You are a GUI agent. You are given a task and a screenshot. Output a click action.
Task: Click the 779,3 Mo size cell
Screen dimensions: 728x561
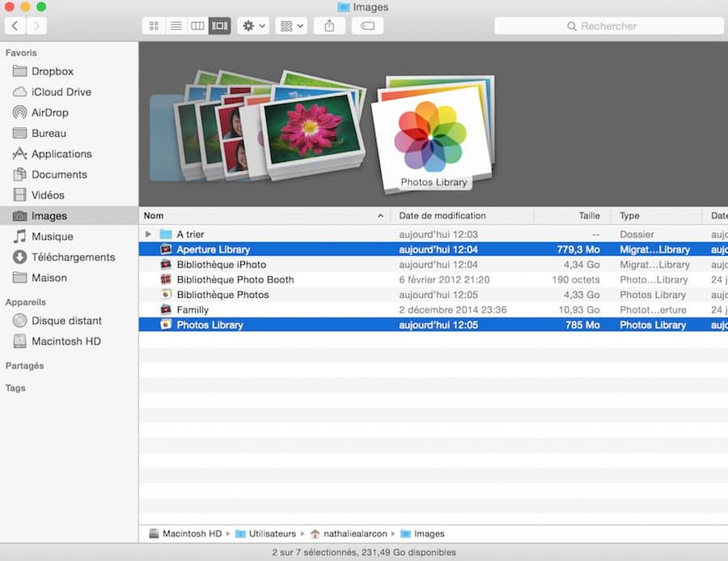pyautogui.click(x=578, y=249)
